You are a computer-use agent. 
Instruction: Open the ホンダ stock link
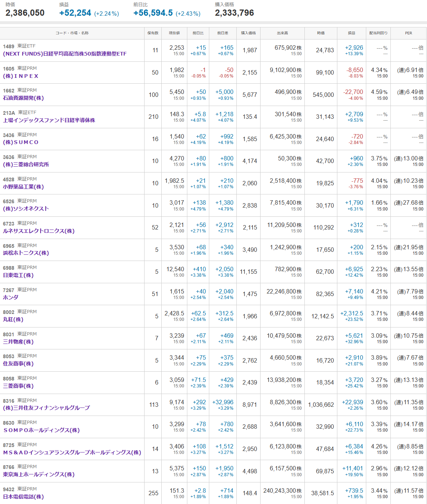[x=11, y=298]
